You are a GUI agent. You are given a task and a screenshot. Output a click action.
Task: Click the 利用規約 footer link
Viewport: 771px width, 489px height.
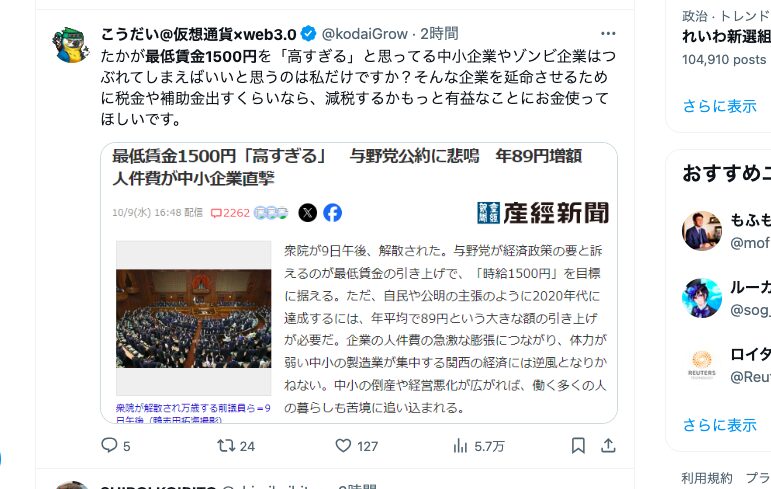(707, 478)
